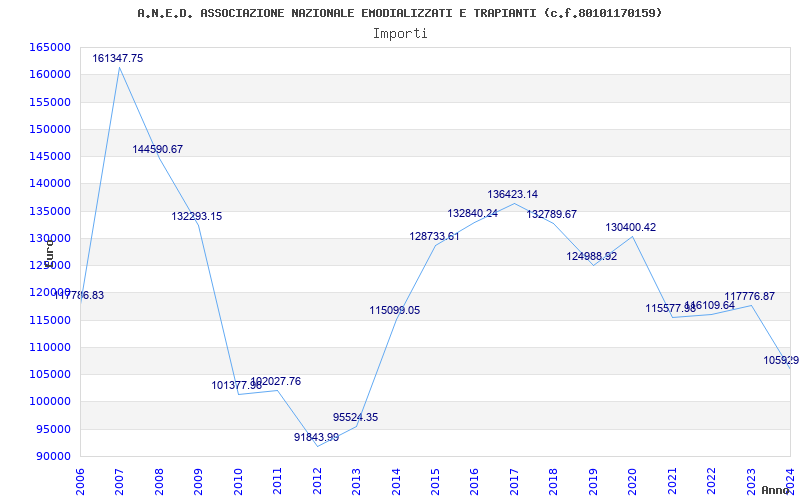Click the 144590.67 data label
The height and width of the screenshot is (500, 800).
[158, 149]
